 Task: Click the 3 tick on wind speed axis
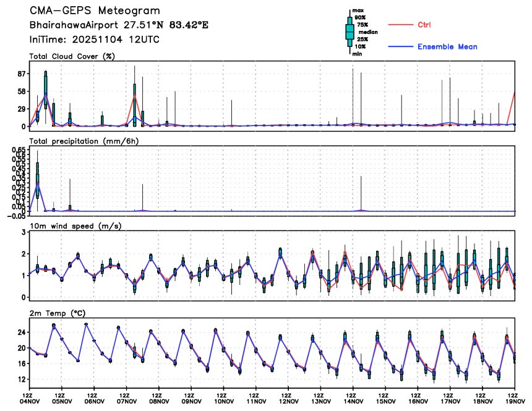pyautogui.click(x=24, y=232)
